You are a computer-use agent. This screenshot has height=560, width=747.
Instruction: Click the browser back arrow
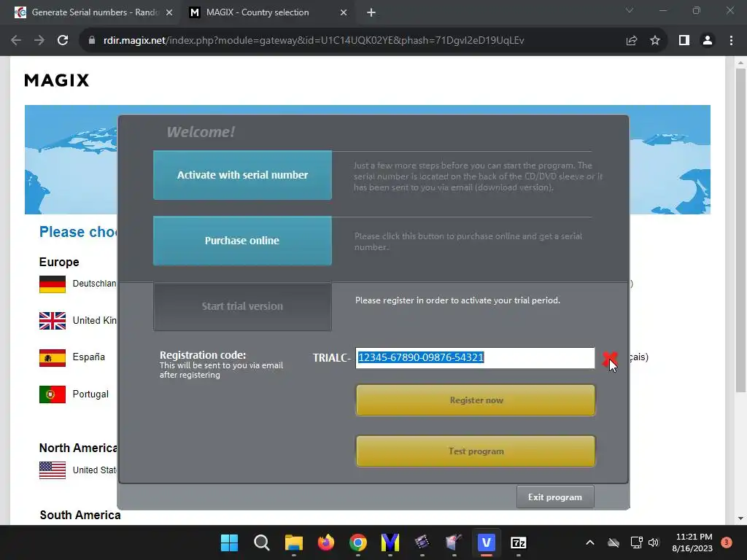click(16, 41)
